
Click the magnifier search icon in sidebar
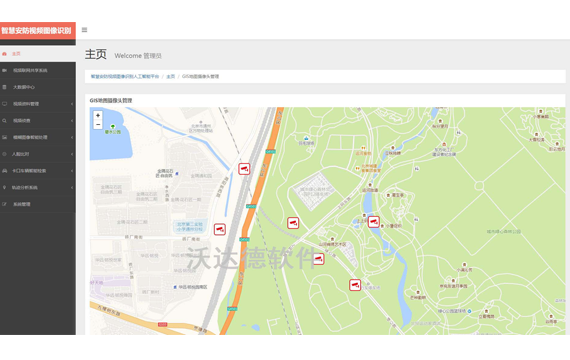tap(4, 121)
